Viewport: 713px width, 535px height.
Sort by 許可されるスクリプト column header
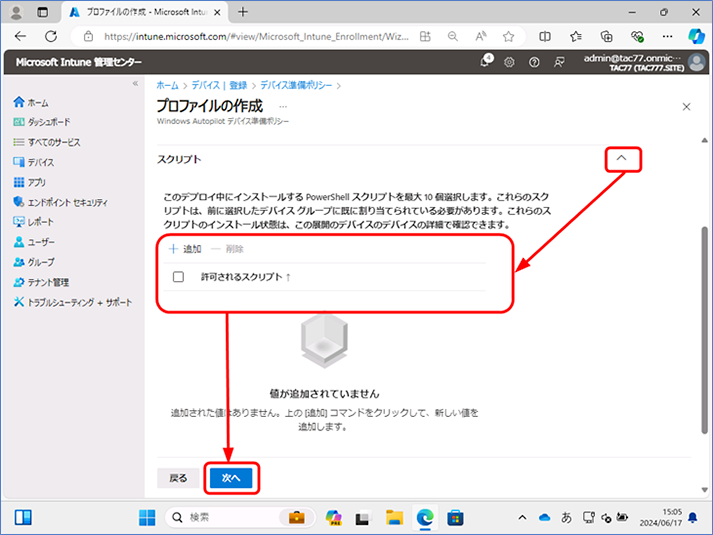[x=246, y=277]
